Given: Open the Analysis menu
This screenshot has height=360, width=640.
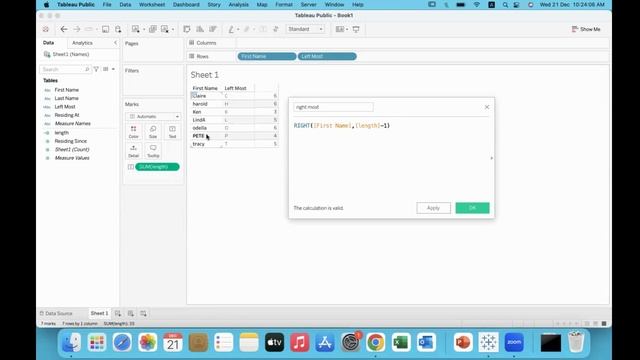Looking at the screenshot, I should click(x=238, y=4).
